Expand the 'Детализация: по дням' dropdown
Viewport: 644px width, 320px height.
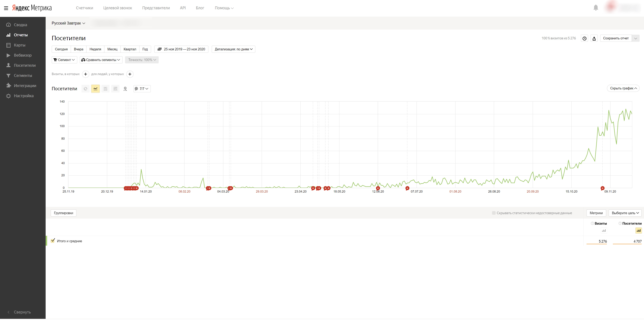click(233, 49)
